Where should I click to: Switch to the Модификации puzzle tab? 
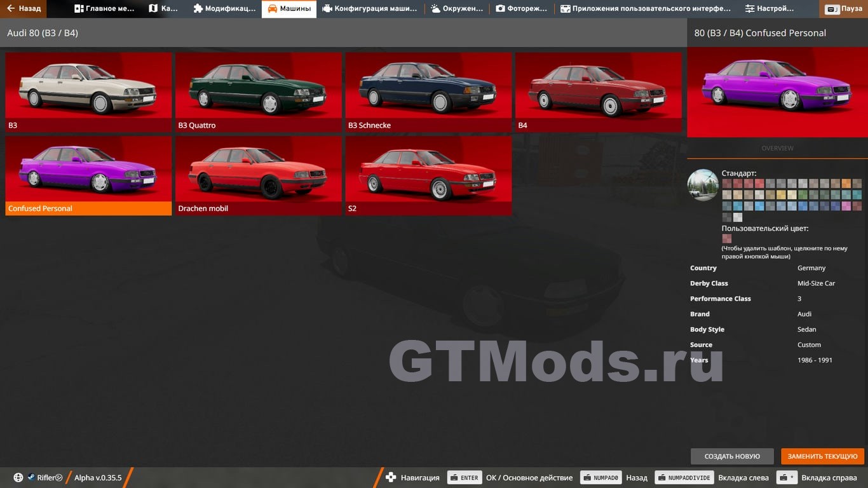click(x=224, y=9)
